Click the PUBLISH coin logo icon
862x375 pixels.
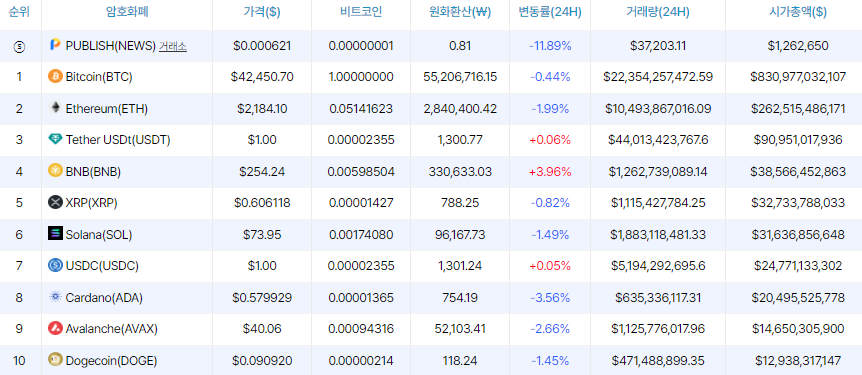55,45
